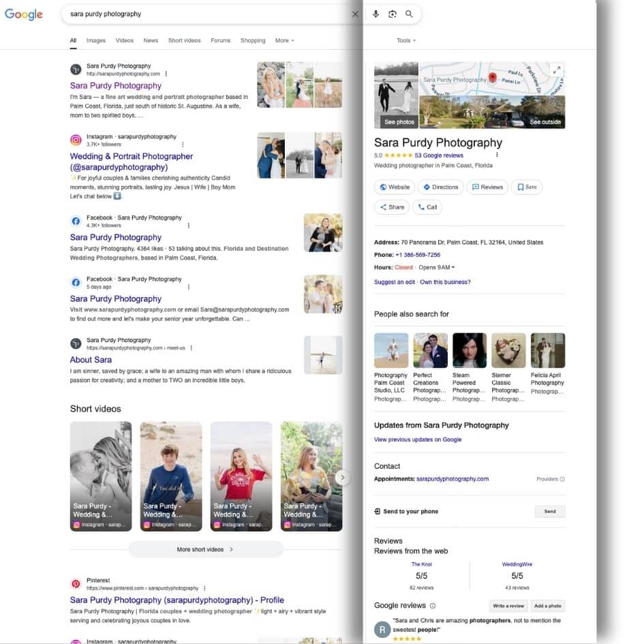
Task: Open business panel three-dot options menu
Action: (497, 155)
